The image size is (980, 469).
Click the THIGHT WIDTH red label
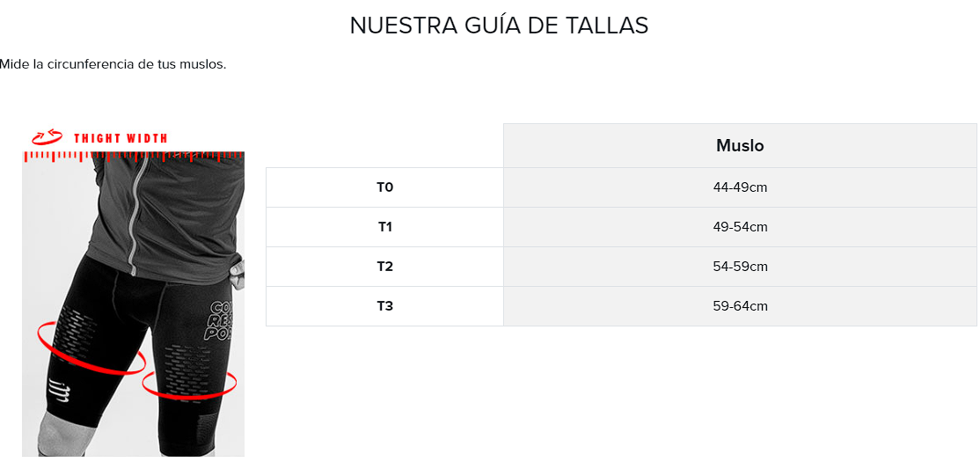121,138
